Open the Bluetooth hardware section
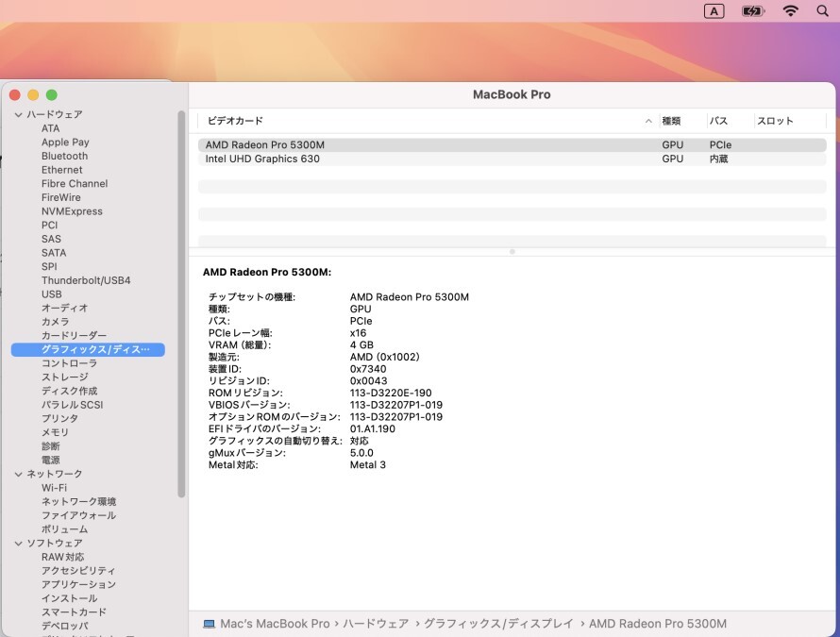840x637 pixels. [x=65, y=156]
